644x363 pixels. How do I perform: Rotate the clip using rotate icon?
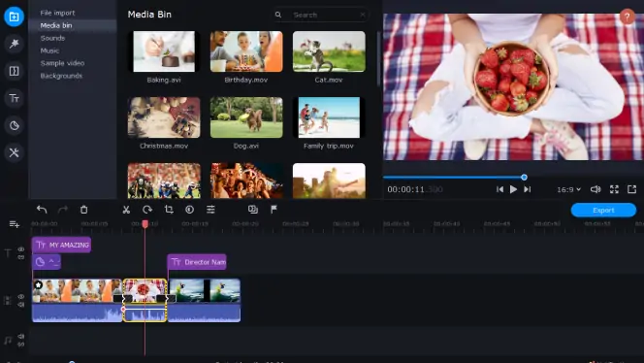147,210
